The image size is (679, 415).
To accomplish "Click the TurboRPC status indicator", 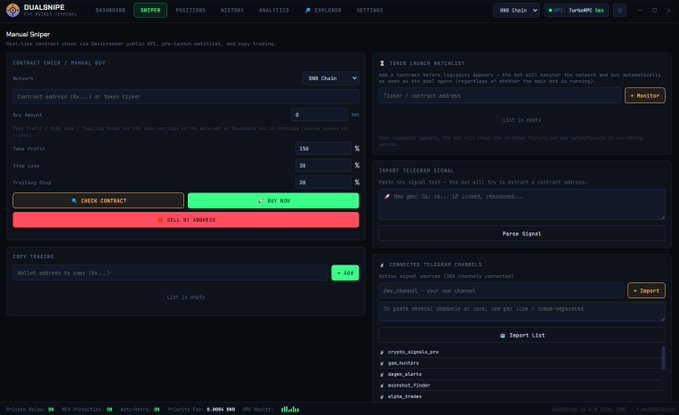I will pyautogui.click(x=576, y=10).
